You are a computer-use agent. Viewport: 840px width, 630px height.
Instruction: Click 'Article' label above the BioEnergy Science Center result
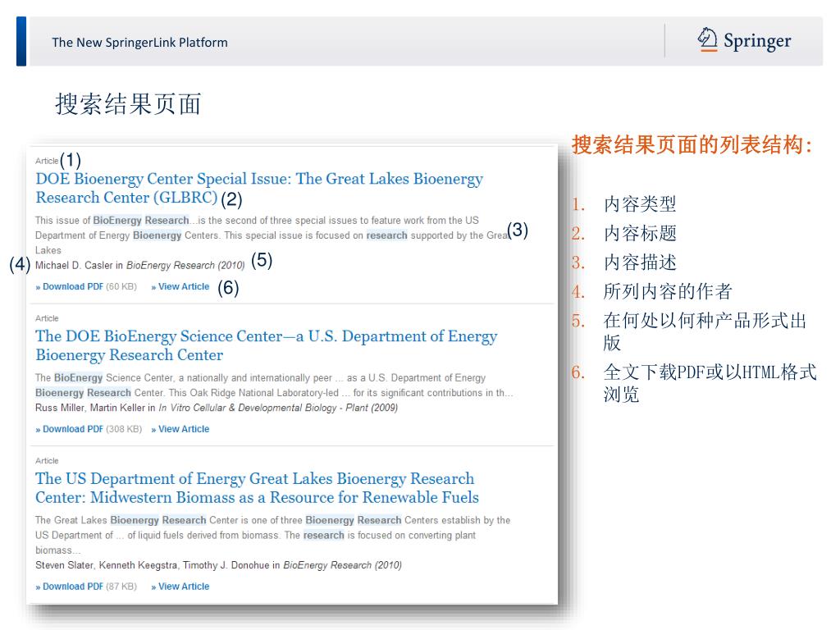click(x=47, y=318)
